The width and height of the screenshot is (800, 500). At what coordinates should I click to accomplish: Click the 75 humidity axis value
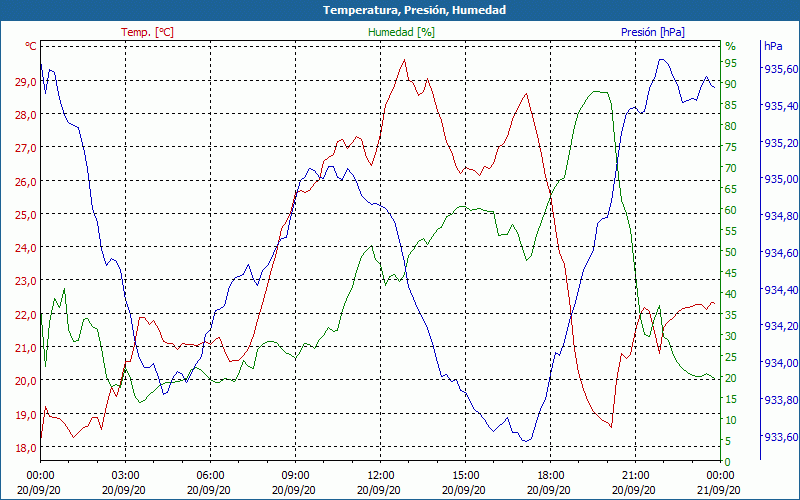tap(731, 147)
